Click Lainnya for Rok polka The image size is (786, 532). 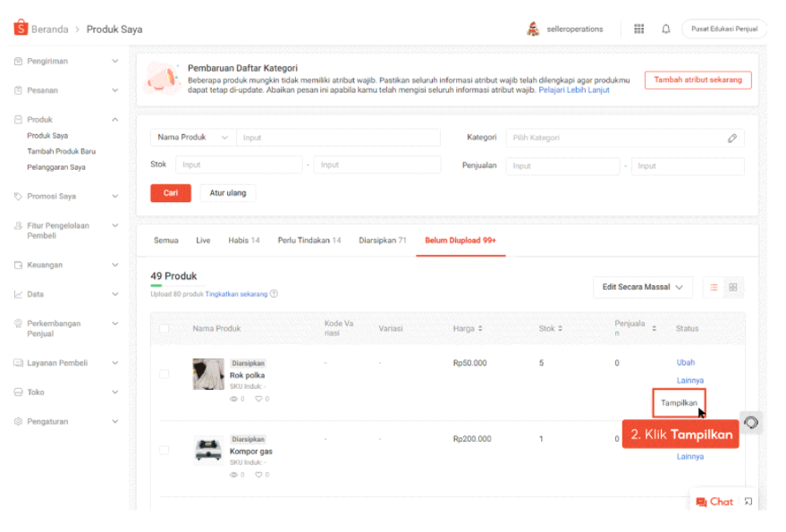click(x=689, y=381)
